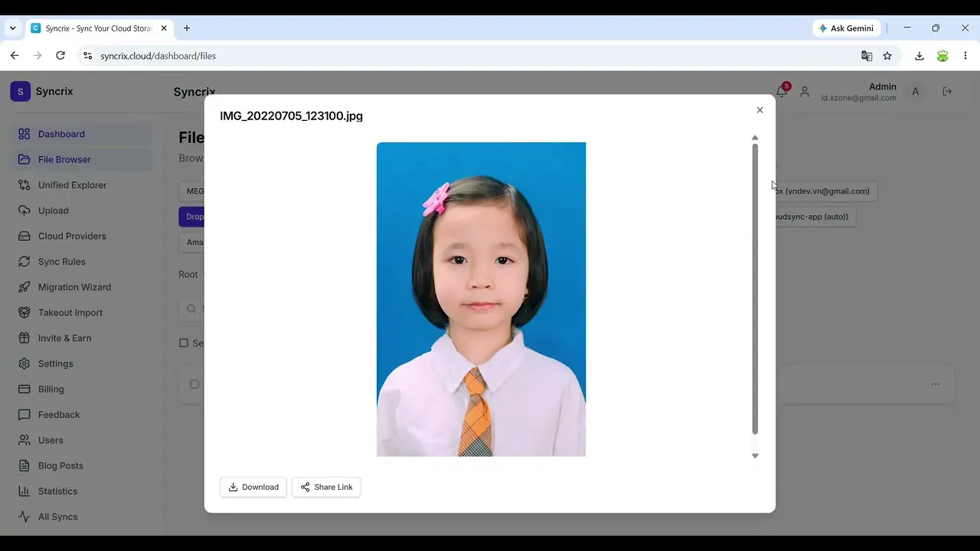Image resolution: width=980 pixels, height=551 pixels.
Task: Click the preview dialog's vertical scrollbar
Action: coord(755,289)
